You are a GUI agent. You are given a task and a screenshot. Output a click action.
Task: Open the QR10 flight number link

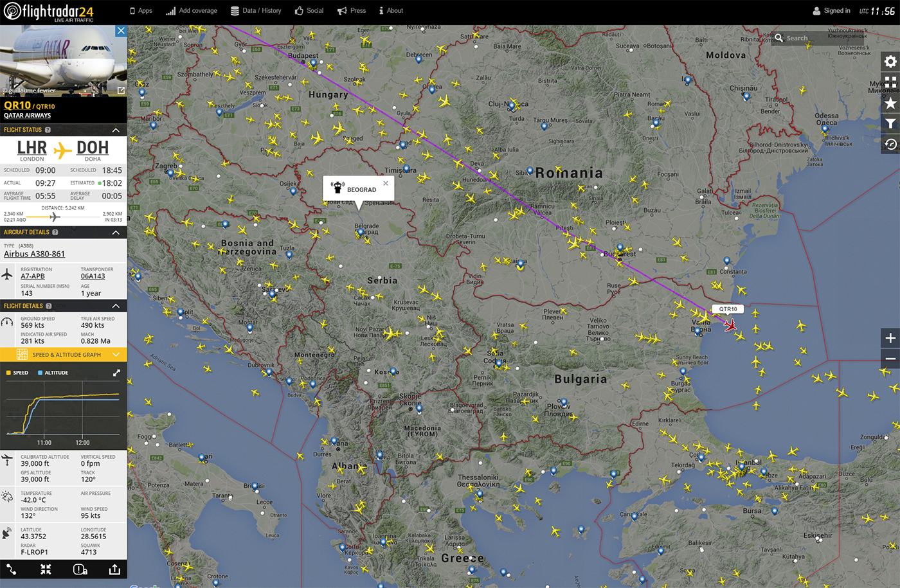17,105
